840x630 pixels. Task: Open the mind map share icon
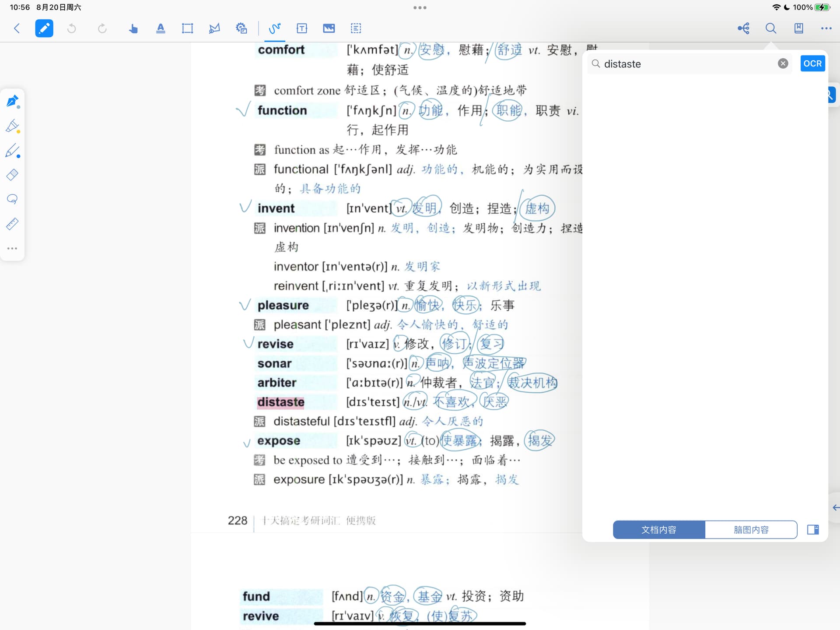[x=743, y=28]
